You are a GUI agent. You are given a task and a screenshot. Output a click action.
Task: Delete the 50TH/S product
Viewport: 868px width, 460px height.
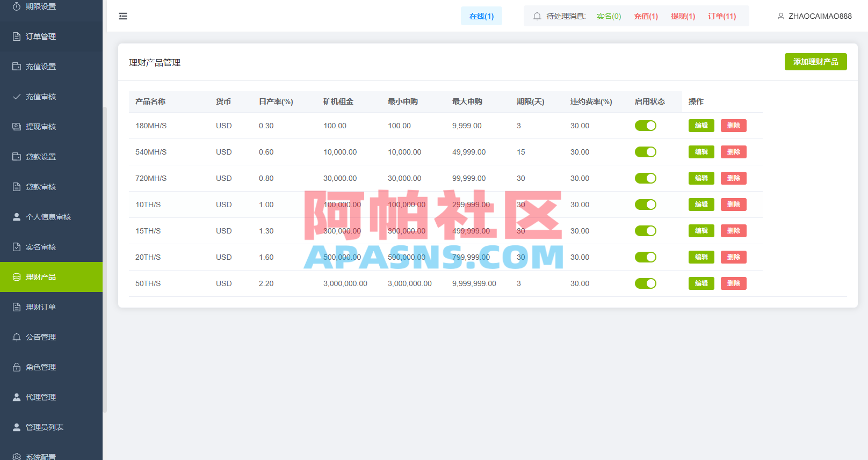click(734, 283)
